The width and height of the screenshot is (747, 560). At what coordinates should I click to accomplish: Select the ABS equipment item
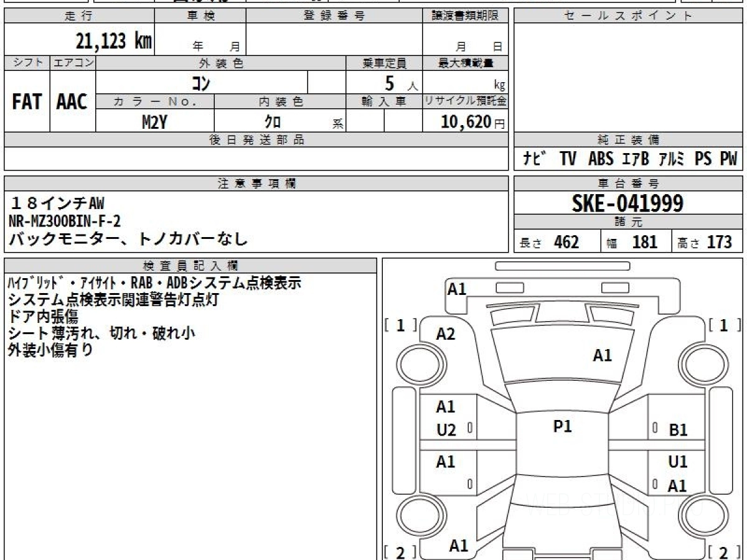pos(601,159)
